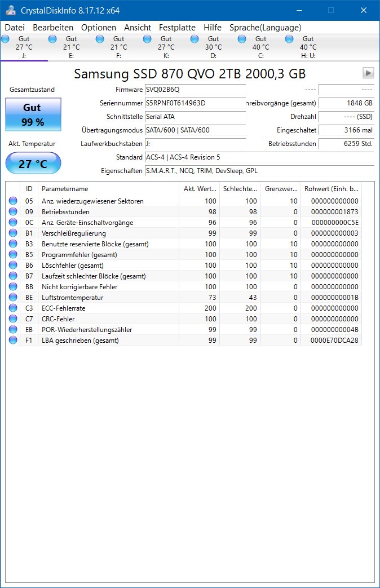Select Verschleißregulierung parameter name
Image resolution: width=380 pixels, height=588 pixels.
point(73,233)
